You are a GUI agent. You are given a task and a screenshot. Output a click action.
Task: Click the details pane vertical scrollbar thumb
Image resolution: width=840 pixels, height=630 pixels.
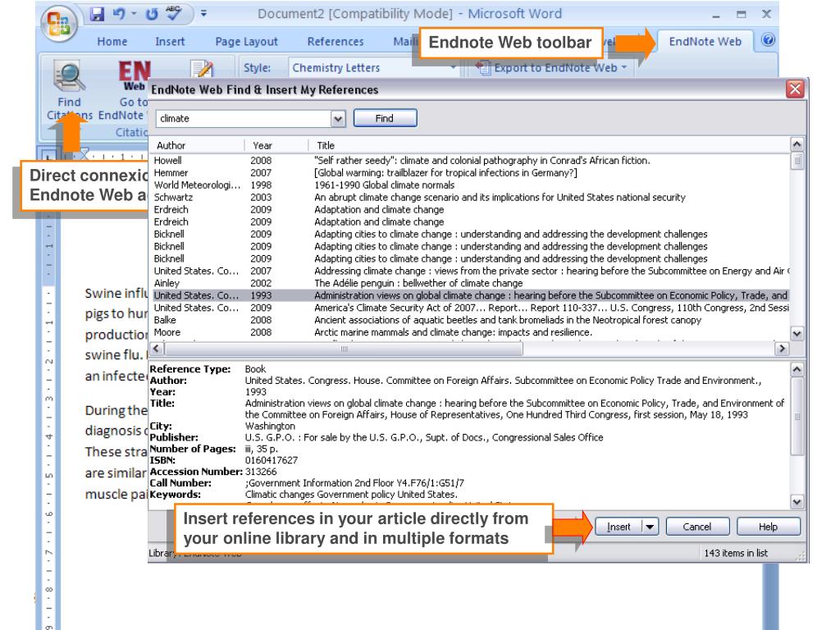click(x=797, y=416)
